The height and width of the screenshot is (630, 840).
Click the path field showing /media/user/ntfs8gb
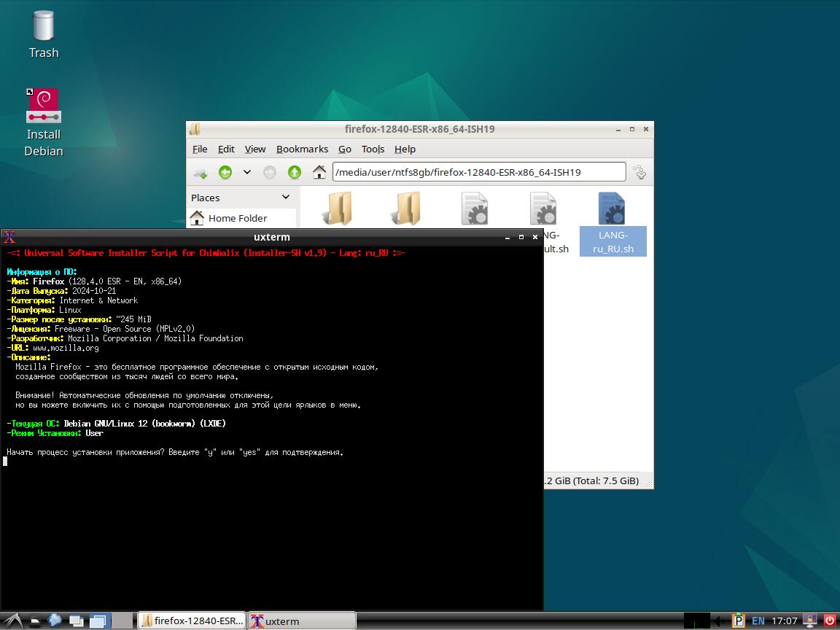(479, 172)
